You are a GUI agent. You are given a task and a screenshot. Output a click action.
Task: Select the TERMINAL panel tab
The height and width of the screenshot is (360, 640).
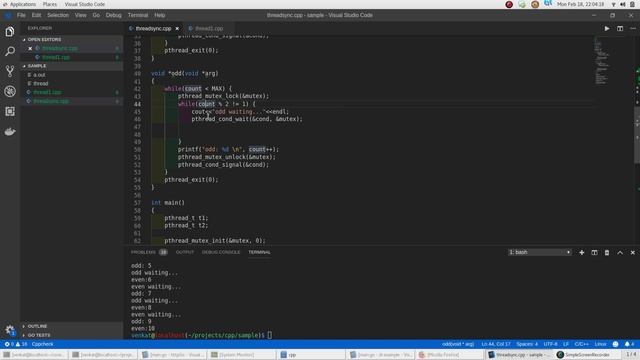coord(260,253)
